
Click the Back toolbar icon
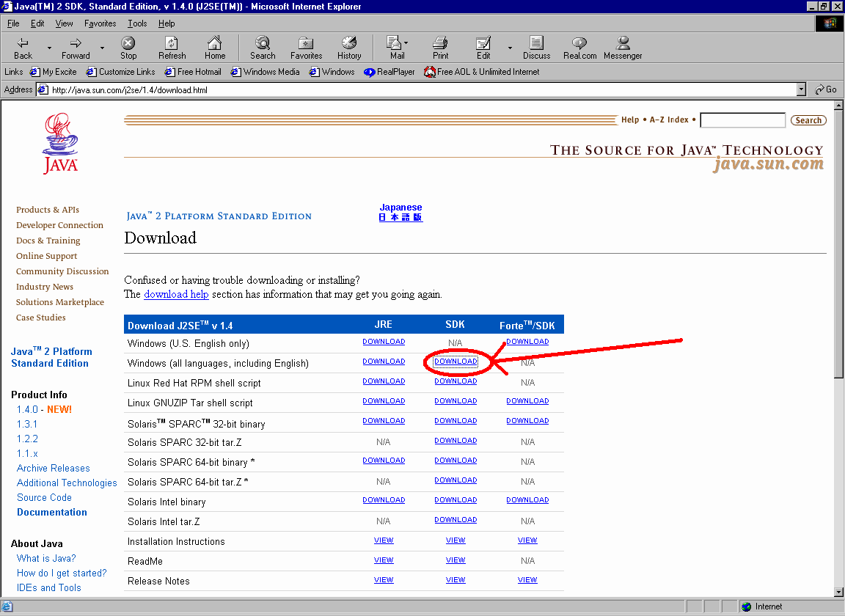pos(23,48)
